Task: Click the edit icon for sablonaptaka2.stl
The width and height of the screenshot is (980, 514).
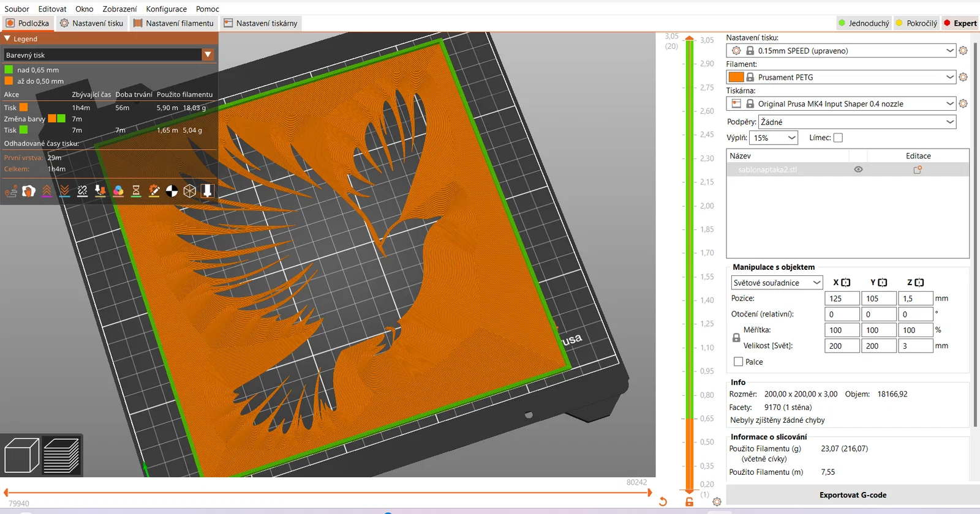Action: click(x=918, y=169)
